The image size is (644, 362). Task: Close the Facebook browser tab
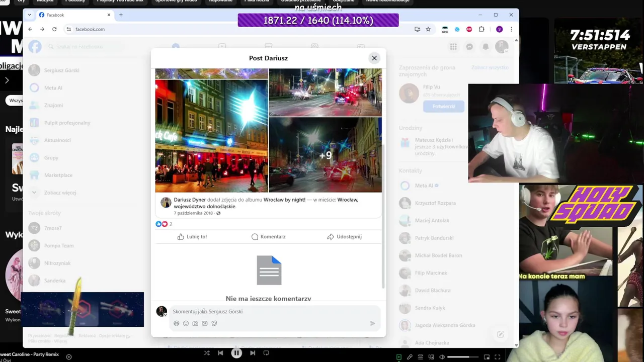[109, 15]
